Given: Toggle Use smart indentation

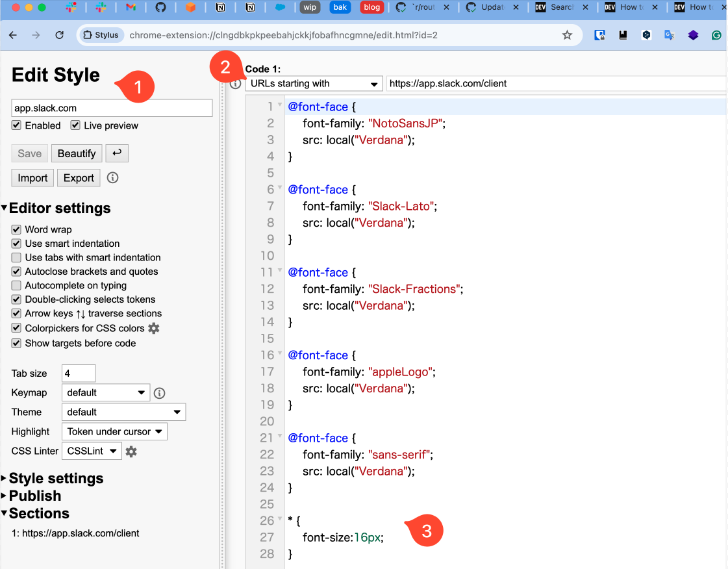Looking at the screenshot, I should coord(16,244).
